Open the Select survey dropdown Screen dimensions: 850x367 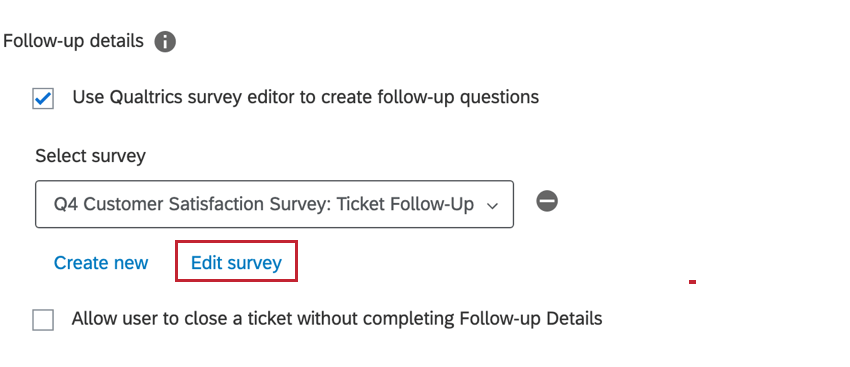274,204
